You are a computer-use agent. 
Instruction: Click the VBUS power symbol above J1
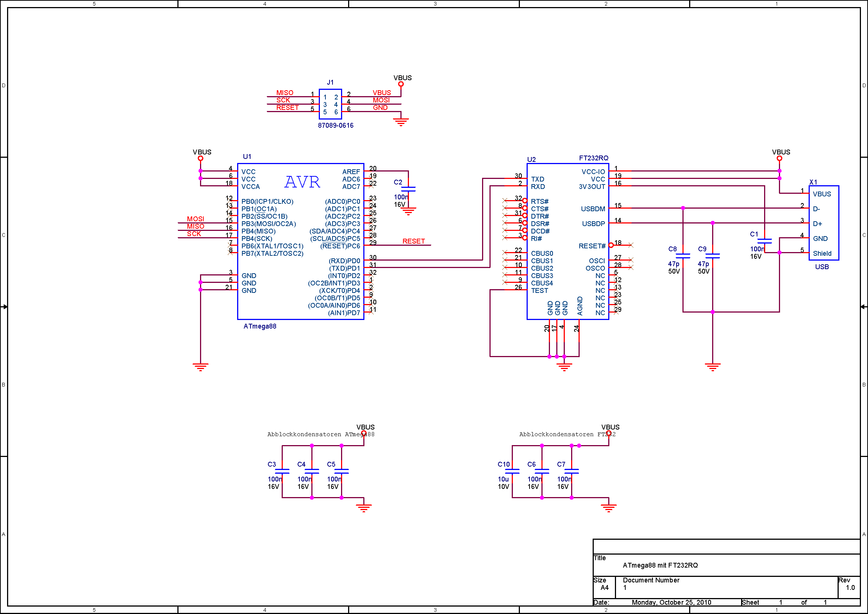coord(401,84)
